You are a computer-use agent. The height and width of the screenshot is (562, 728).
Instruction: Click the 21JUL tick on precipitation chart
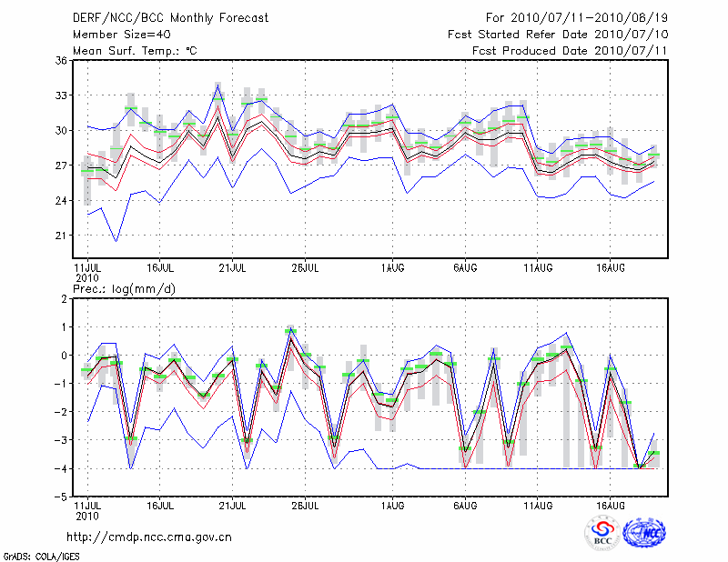pos(233,506)
